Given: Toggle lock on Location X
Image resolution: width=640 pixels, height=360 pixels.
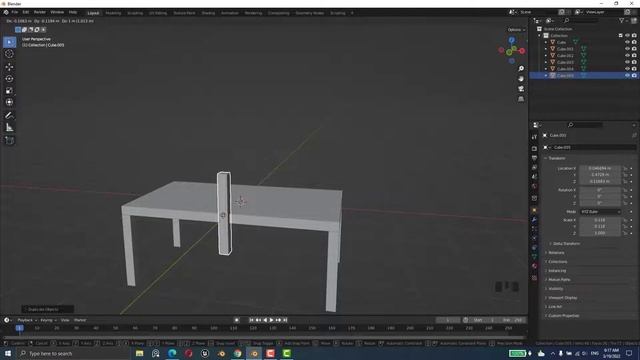Looking at the screenshot, I should click(x=625, y=168).
